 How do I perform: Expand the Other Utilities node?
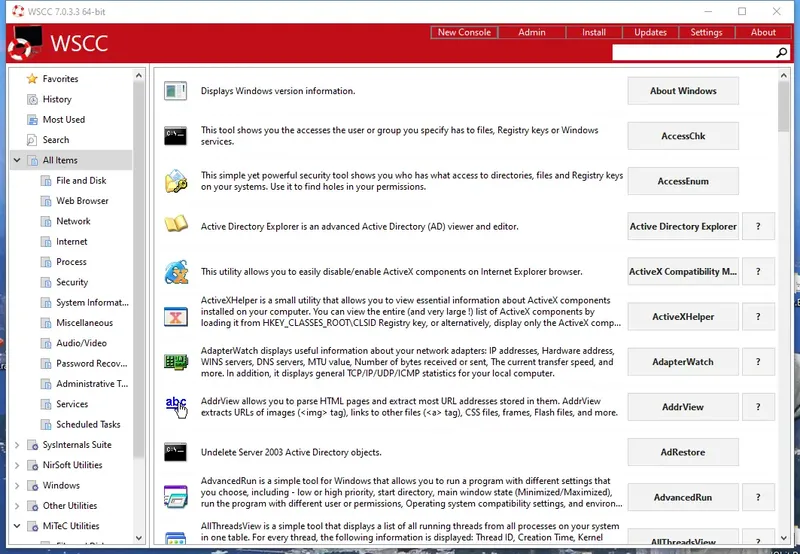coord(17,506)
